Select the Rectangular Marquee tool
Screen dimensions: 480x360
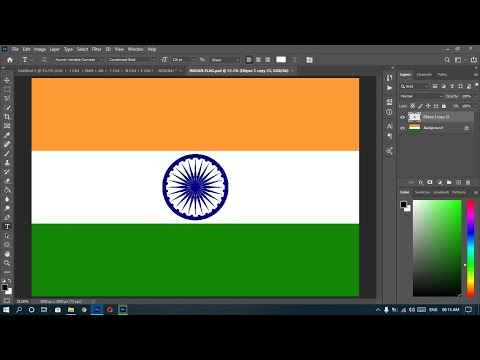tap(7, 89)
